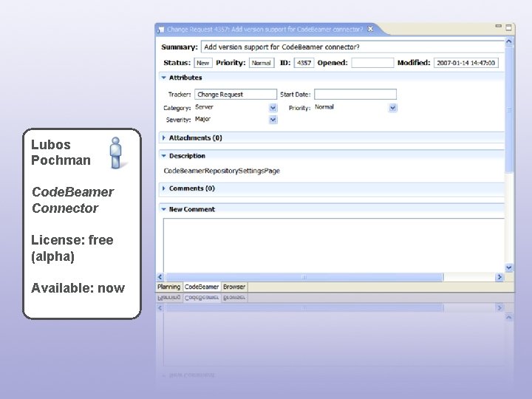Minimize the editor pane
The image size is (532, 399).
pos(498,26)
